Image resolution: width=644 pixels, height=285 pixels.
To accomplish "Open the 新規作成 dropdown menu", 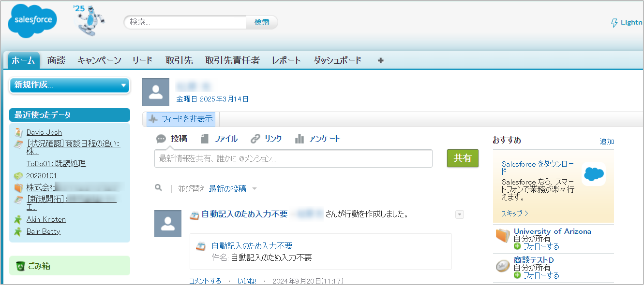I will point(69,85).
